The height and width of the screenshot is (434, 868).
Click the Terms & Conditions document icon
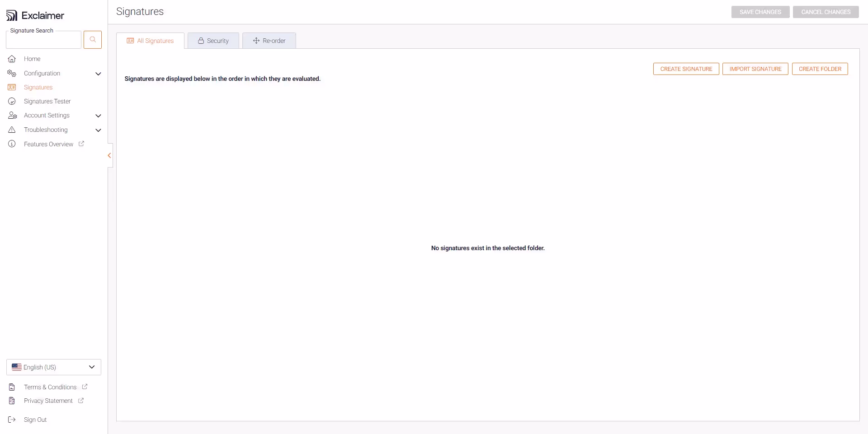click(x=12, y=387)
